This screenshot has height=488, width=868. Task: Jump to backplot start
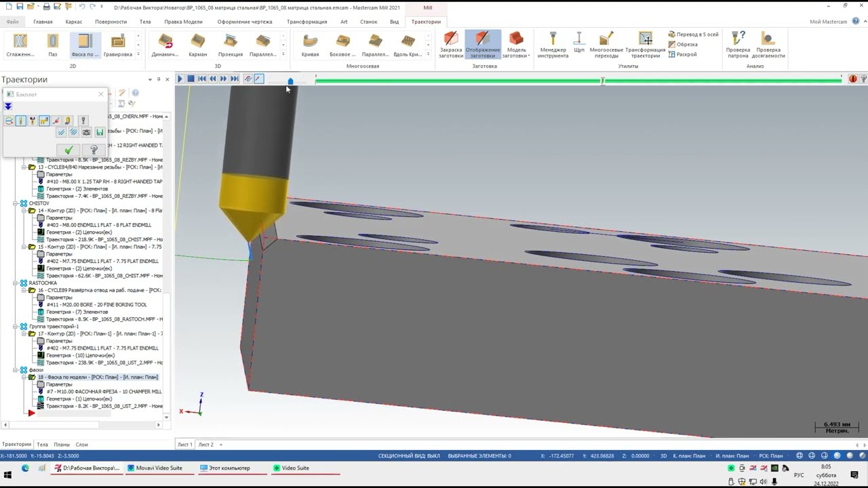point(202,79)
